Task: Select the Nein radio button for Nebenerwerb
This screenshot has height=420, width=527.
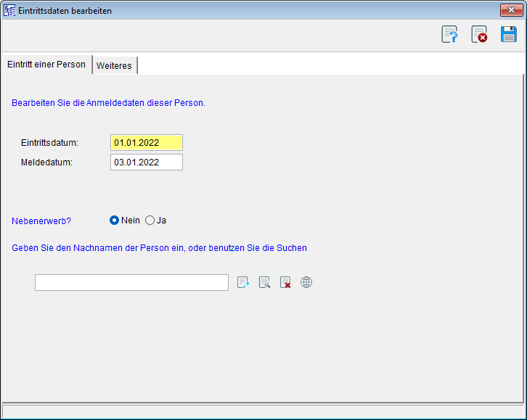Action: [x=114, y=221]
